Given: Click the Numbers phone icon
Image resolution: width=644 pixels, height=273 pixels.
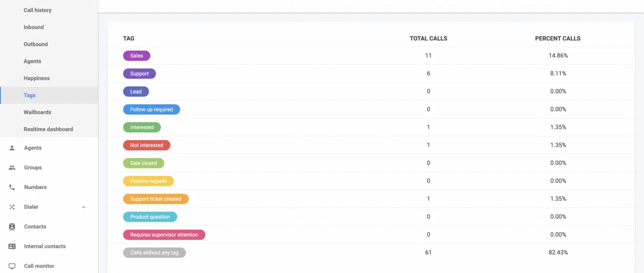Looking at the screenshot, I should [x=12, y=187].
